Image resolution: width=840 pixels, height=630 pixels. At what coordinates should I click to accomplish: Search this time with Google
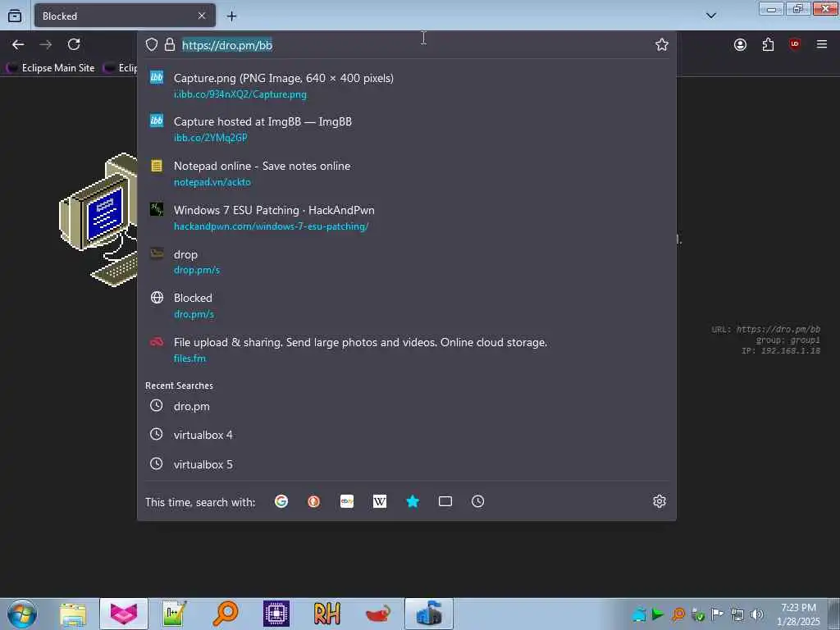281,501
